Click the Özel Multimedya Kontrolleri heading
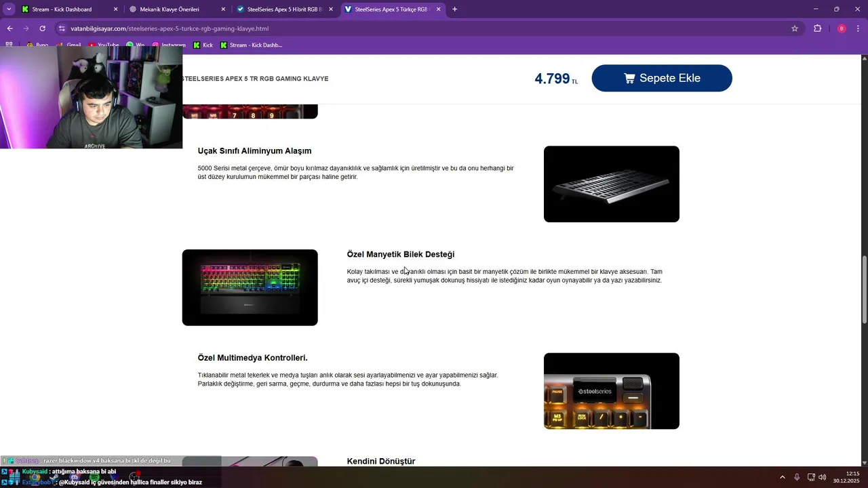Screen dimensions: 868x488 (252, 358)
